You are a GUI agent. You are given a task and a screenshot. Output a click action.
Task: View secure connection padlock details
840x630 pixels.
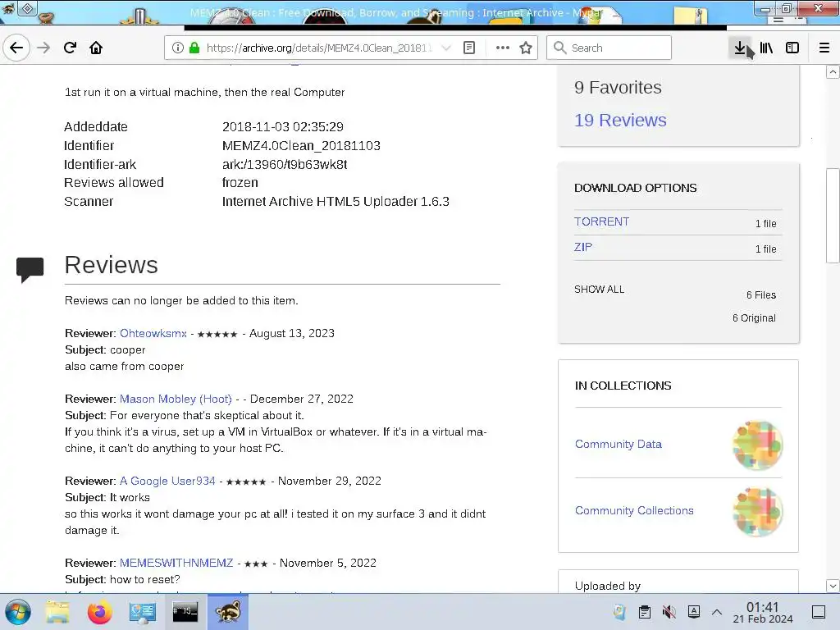pos(194,48)
